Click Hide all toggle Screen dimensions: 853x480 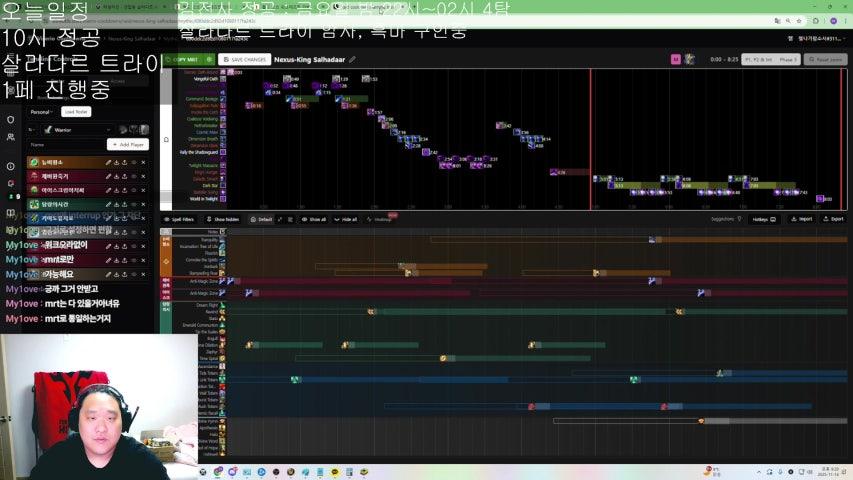[x=345, y=219]
